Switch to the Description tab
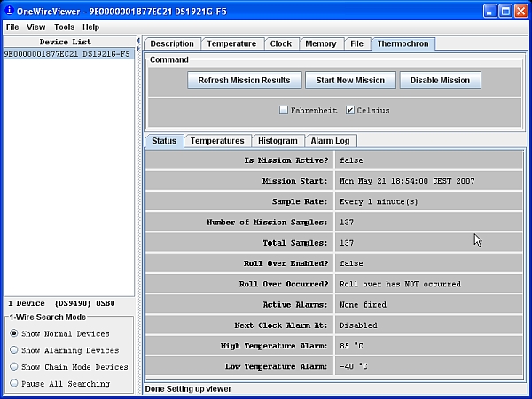 point(172,43)
